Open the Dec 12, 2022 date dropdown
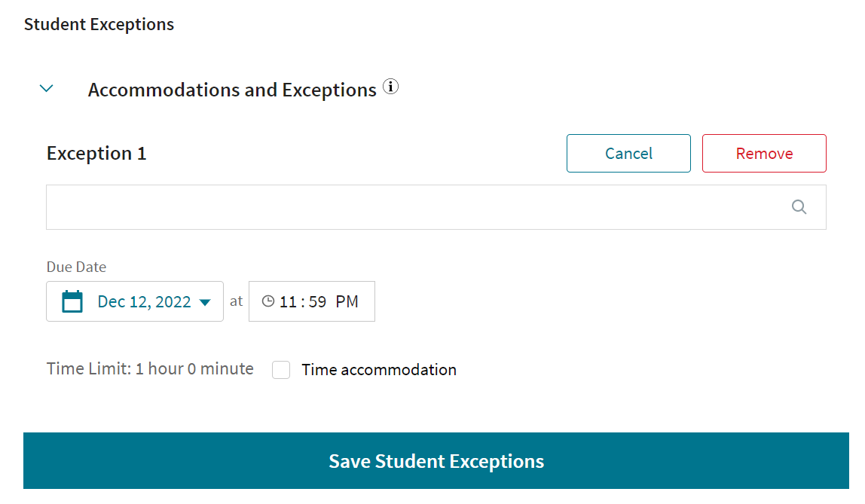Image resolution: width=865 pixels, height=504 pixels. point(143,301)
